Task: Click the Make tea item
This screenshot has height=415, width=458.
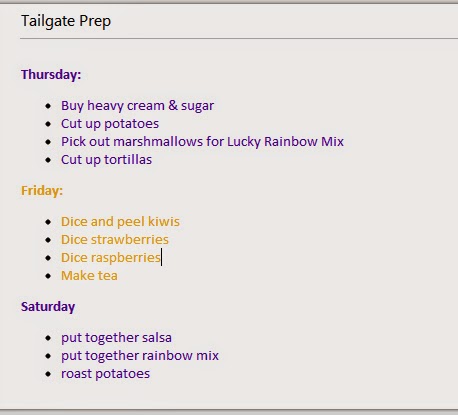Action: [89, 276]
